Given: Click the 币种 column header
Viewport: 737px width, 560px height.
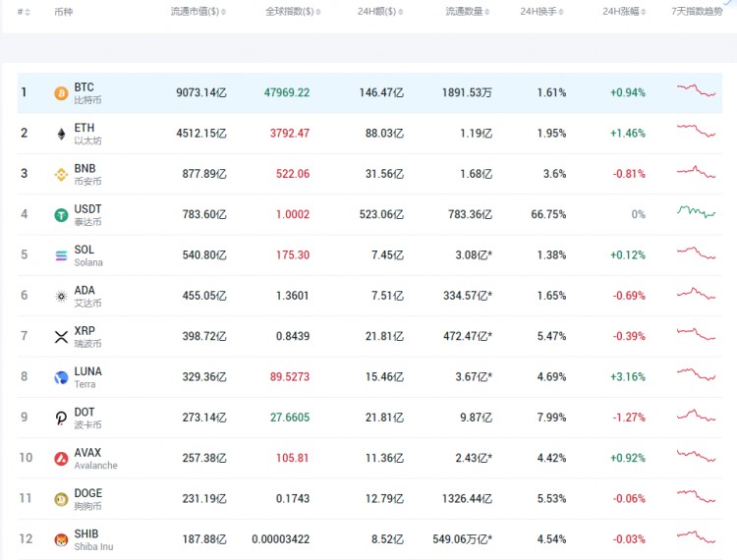Looking at the screenshot, I should (64, 12).
